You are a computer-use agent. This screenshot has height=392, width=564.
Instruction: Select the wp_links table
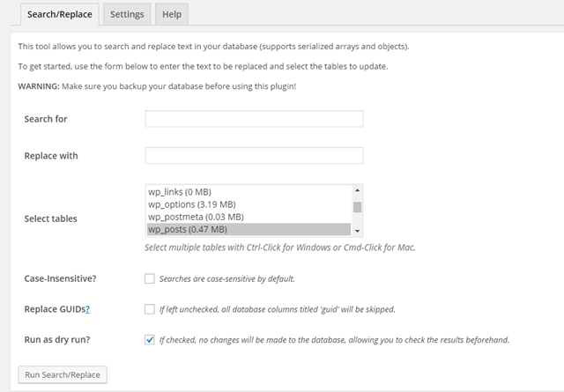249,192
